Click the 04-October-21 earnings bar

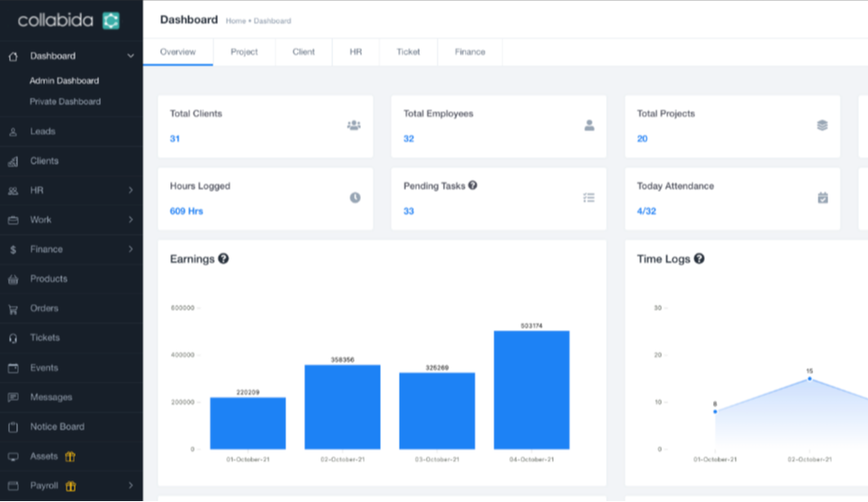[x=531, y=389]
